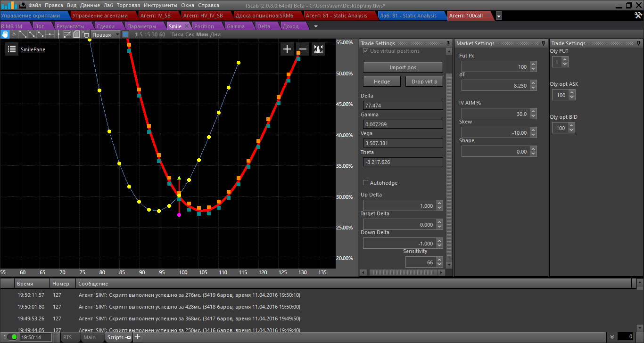The width and height of the screenshot is (644, 343).
Task: Expand the agent tabs overflow dropdown
Action: [x=499, y=16]
